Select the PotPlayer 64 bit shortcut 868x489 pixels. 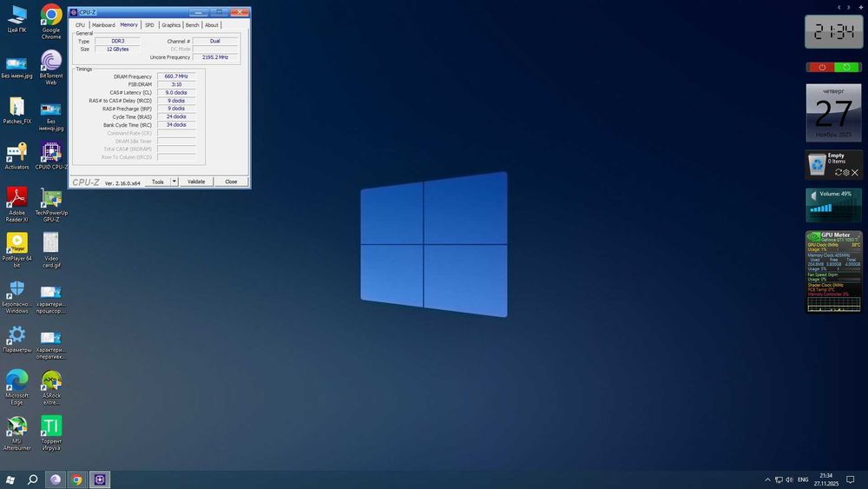[16, 250]
